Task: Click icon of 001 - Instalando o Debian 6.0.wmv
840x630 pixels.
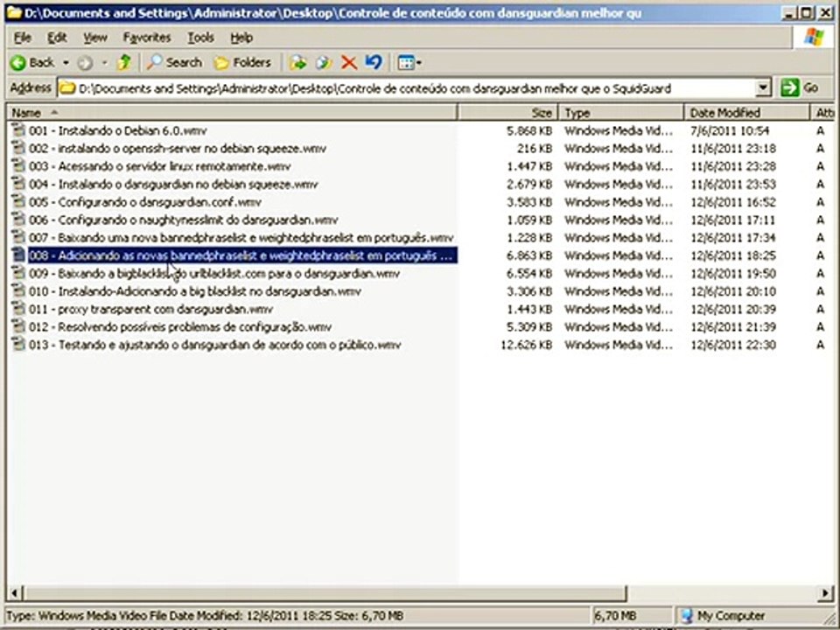Action: 18,130
